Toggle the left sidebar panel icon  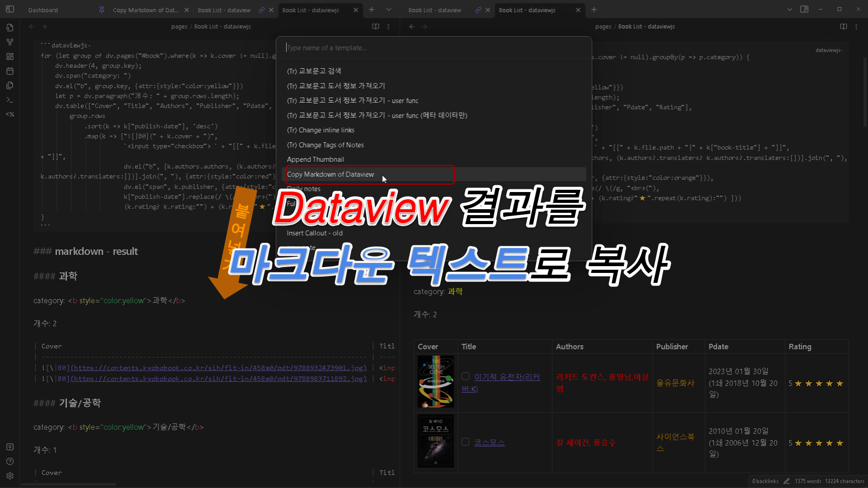10,9
